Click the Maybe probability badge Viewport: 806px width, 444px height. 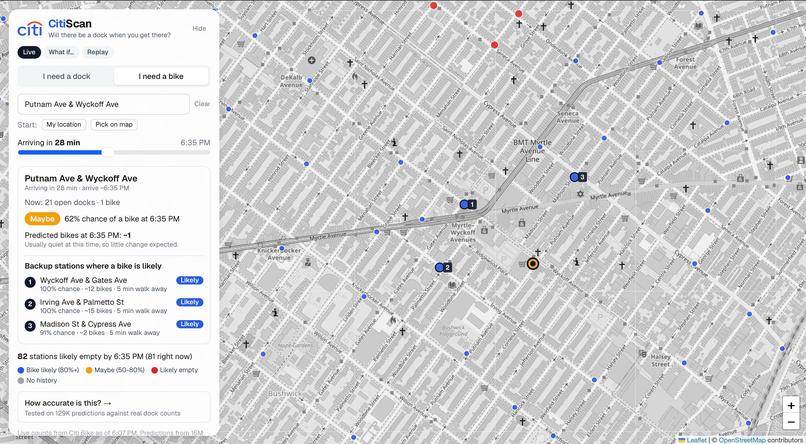(42, 219)
